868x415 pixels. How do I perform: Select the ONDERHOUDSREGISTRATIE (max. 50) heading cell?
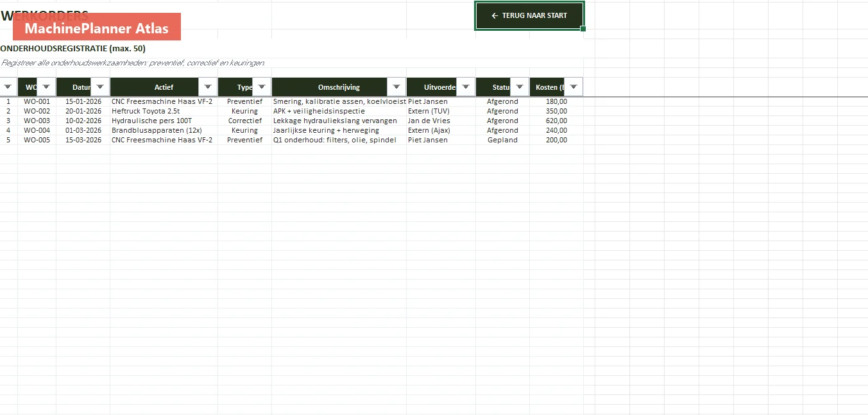click(72, 49)
